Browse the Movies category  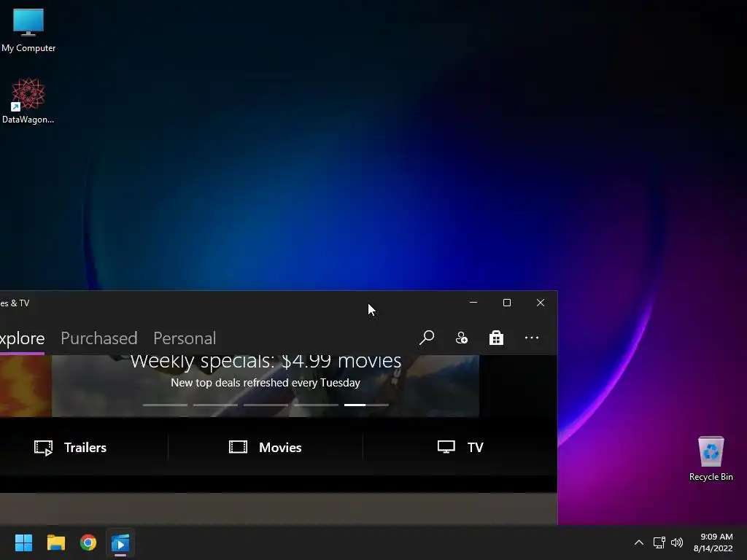coord(265,447)
